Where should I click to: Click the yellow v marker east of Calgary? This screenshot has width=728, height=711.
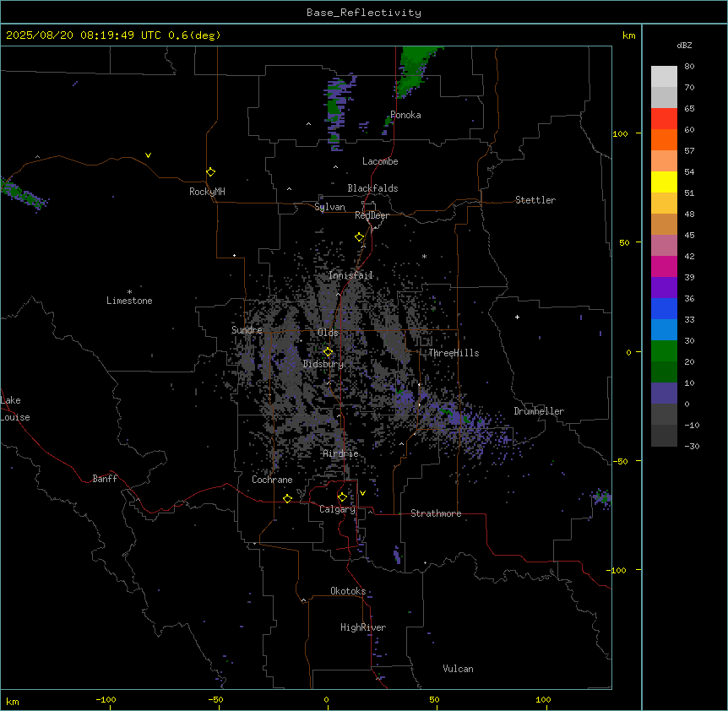pos(362,493)
